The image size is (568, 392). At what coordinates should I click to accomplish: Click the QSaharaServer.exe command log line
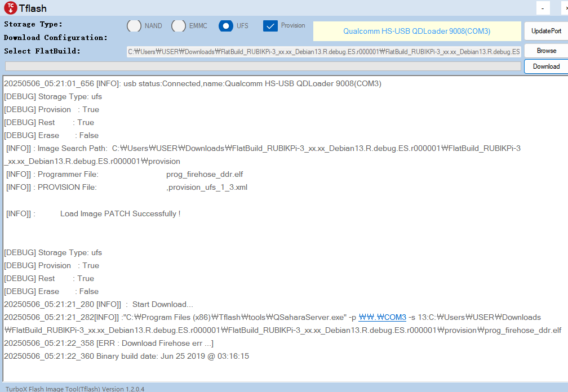point(282,324)
